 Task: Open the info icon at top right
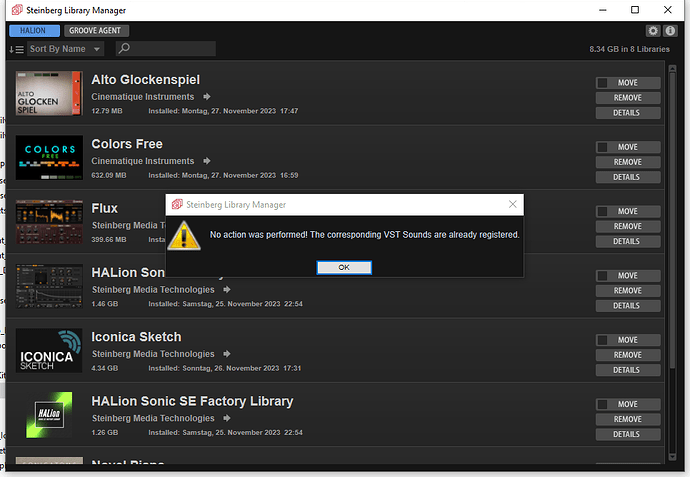point(670,31)
